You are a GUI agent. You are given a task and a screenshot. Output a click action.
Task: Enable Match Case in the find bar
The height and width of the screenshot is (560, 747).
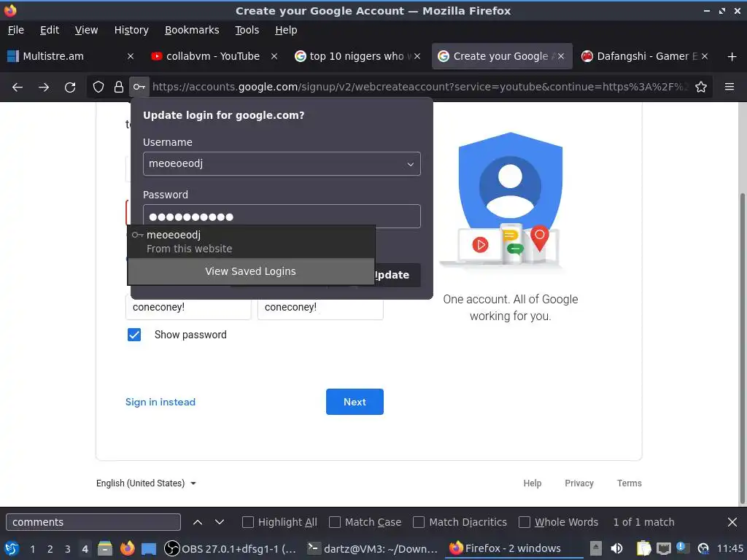pyautogui.click(x=335, y=522)
